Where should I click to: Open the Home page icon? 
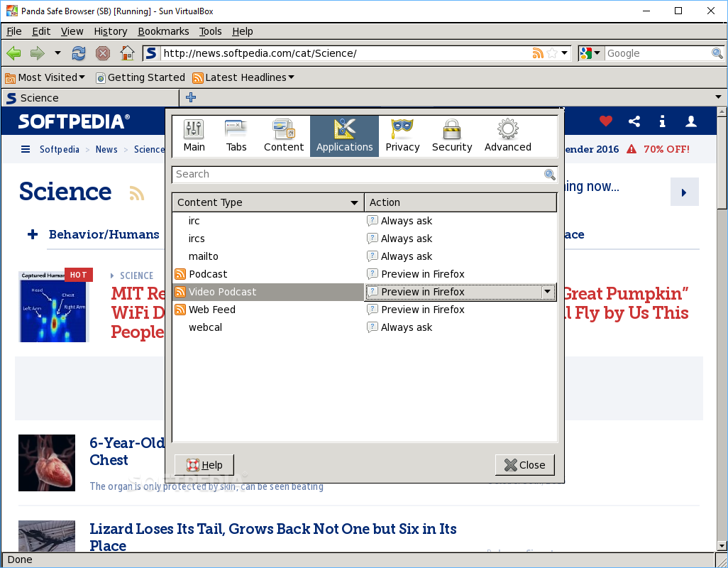[127, 53]
